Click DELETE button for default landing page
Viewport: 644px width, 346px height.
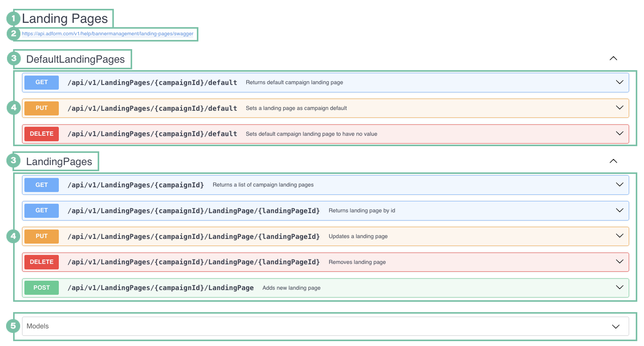(x=42, y=134)
